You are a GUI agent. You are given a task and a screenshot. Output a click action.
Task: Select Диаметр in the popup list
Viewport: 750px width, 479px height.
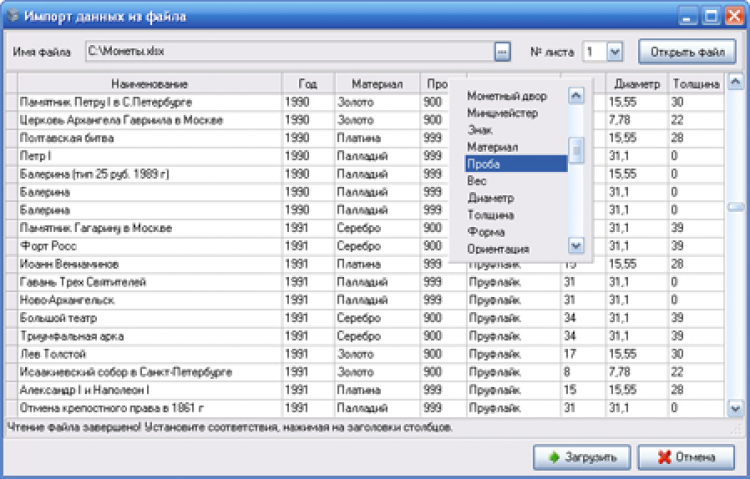[516, 198]
